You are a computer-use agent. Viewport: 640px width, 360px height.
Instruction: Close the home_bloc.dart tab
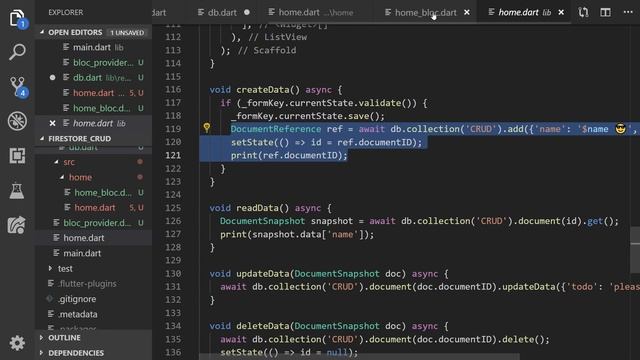tap(467, 13)
